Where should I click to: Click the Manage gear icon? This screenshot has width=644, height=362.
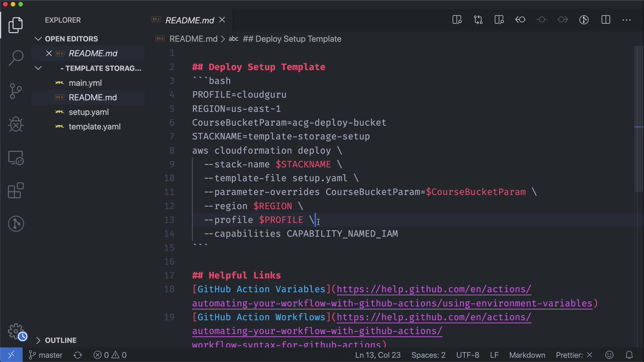(16, 331)
